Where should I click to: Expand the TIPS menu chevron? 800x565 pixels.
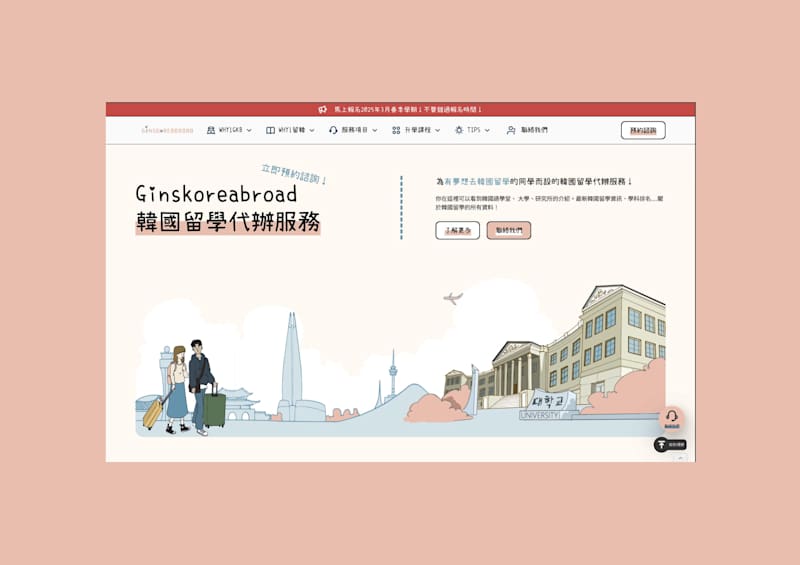tap(487, 130)
